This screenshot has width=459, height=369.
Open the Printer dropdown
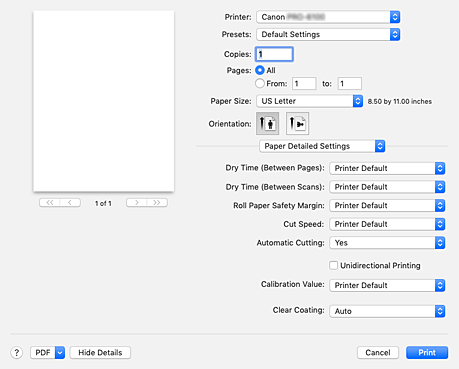tap(328, 17)
